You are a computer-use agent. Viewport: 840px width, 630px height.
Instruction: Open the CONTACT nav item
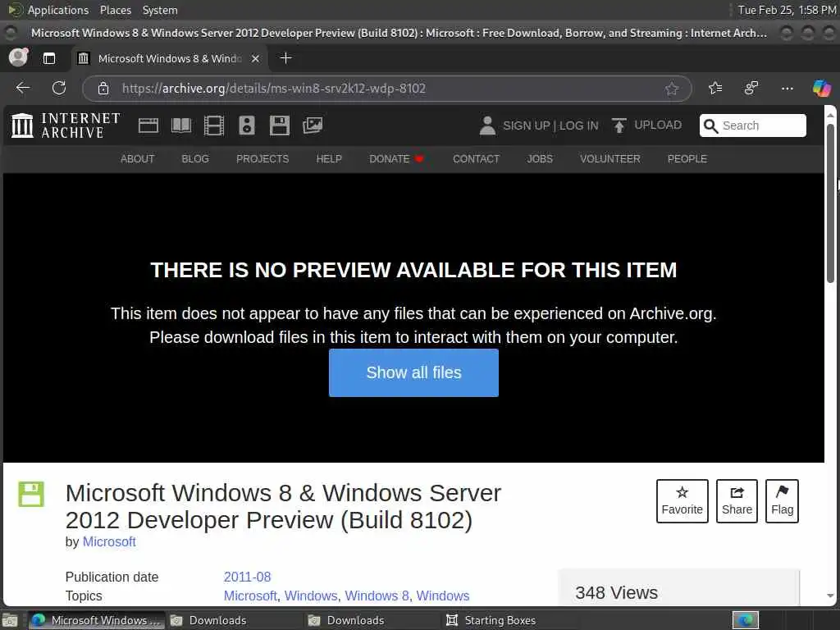pyautogui.click(x=476, y=159)
